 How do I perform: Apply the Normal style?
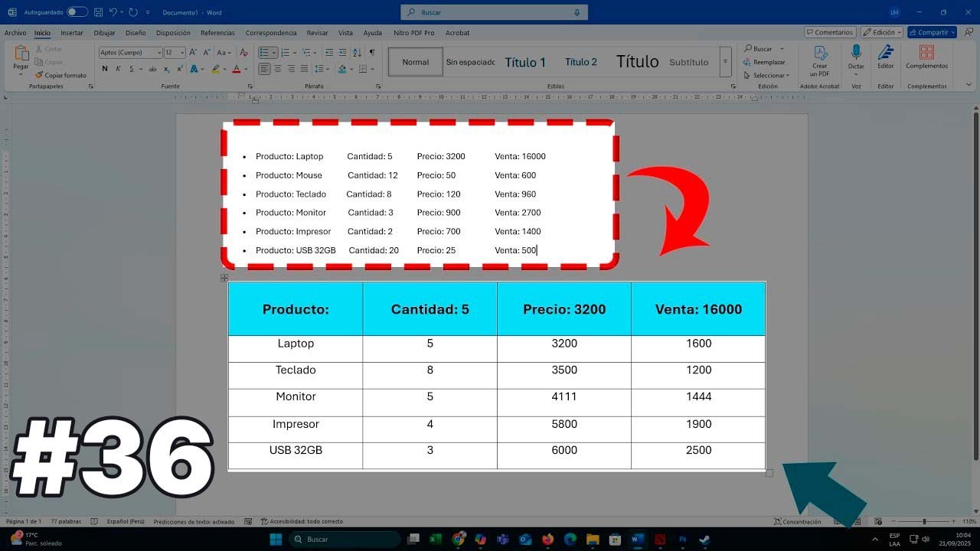tap(416, 62)
